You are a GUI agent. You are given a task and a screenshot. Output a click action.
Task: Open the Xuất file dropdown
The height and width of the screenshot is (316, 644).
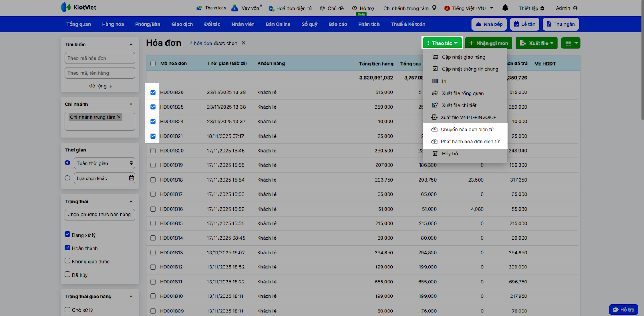coord(536,43)
